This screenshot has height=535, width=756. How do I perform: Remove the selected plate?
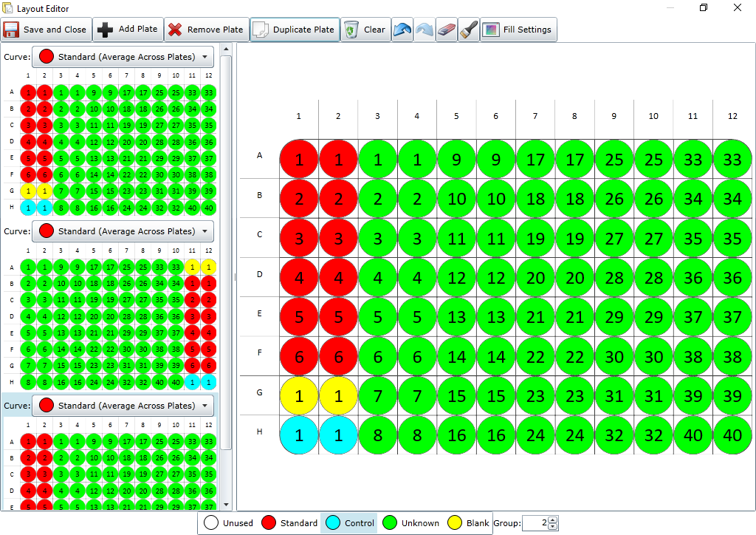(206, 30)
